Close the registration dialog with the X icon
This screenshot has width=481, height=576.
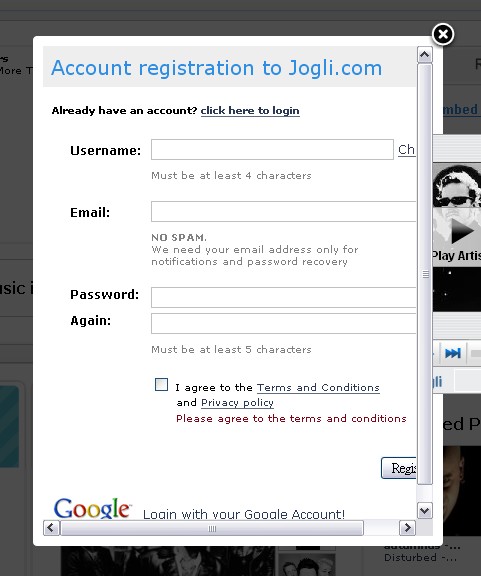[443, 35]
